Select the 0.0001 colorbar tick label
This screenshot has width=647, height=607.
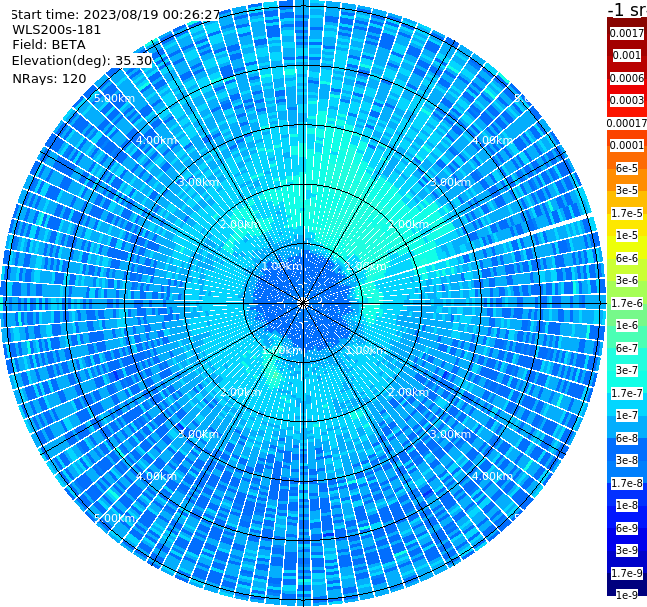pyautogui.click(x=627, y=145)
